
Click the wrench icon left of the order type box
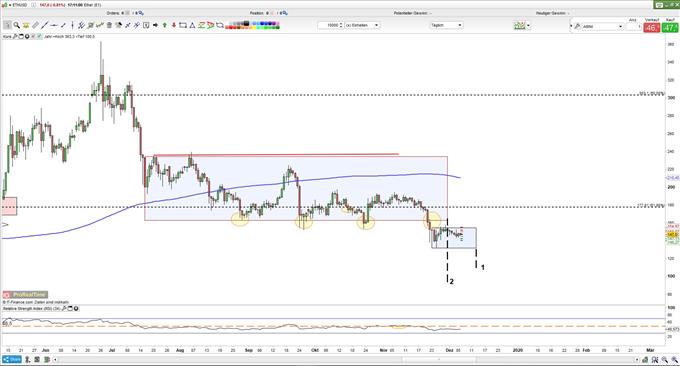[578, 26]
